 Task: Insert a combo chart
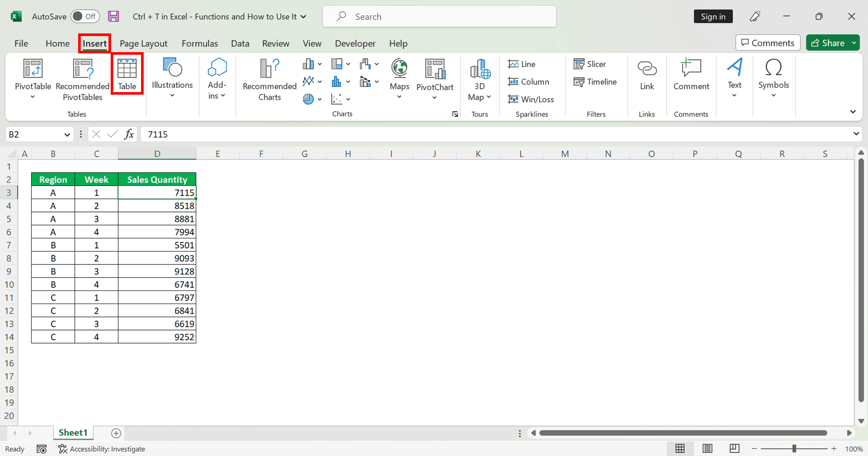[369, 82]
